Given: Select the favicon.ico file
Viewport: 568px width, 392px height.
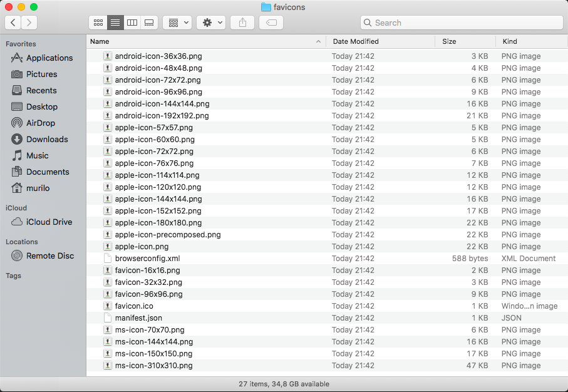Looking at the screenshot, I should [x=133, y=306].
